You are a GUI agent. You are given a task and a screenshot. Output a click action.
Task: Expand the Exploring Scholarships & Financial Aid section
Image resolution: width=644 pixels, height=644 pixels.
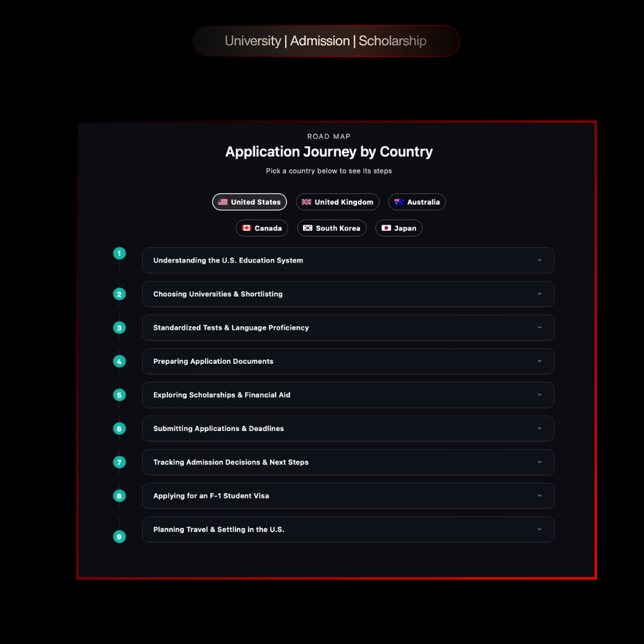click(x=348, y=395)
